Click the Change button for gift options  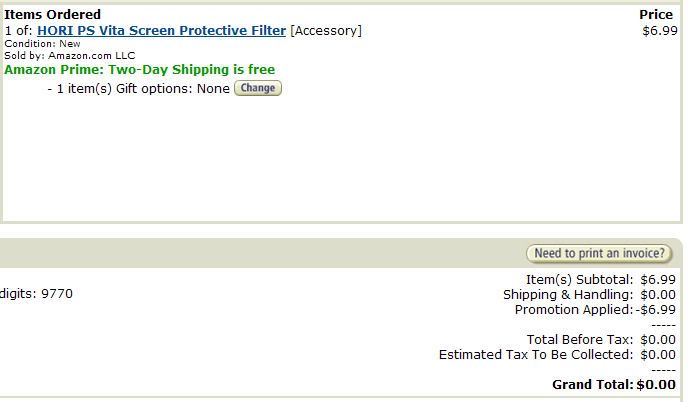pos(258,88)
